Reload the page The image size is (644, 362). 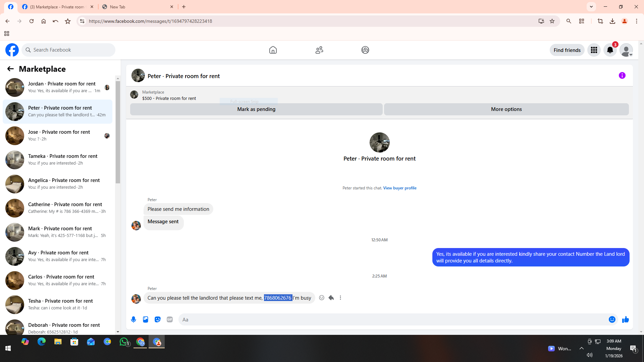[x=32, y=21]
